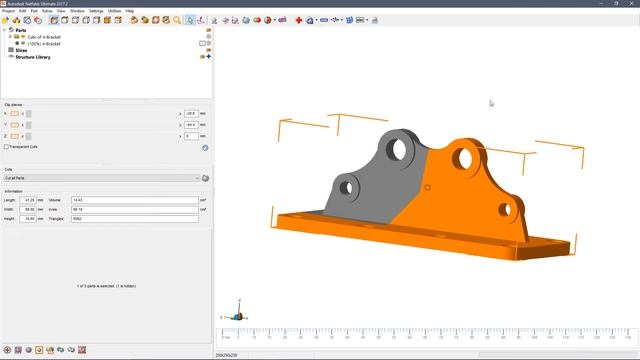Screen dimensions: 640x360
Task: Toggle eye icon on Parts row right side
Action: pos(209,30)
